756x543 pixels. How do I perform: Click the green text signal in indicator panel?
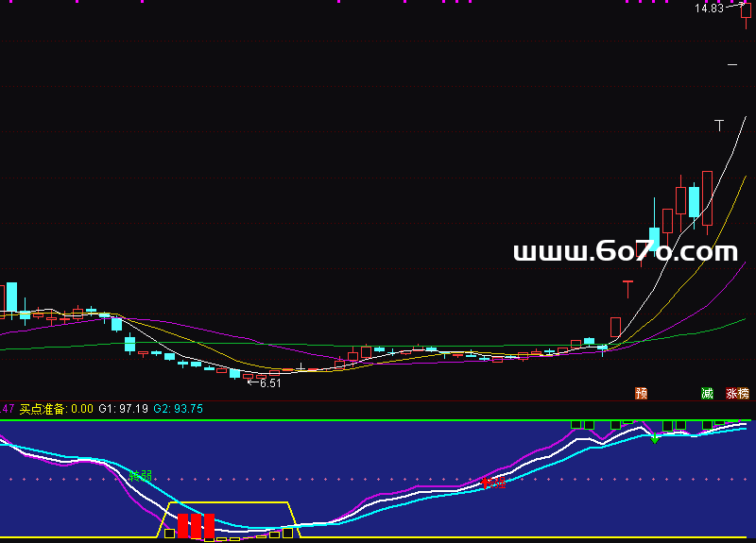[140, 475]
